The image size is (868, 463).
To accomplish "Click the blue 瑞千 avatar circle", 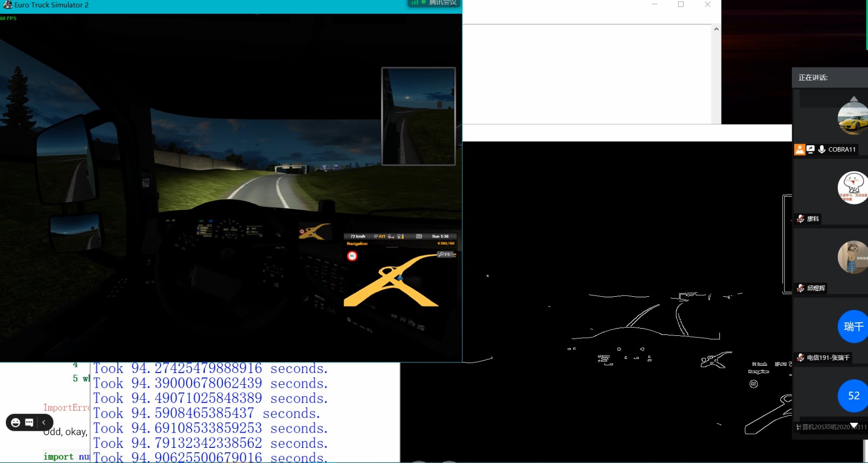I will tap(853, 326).
